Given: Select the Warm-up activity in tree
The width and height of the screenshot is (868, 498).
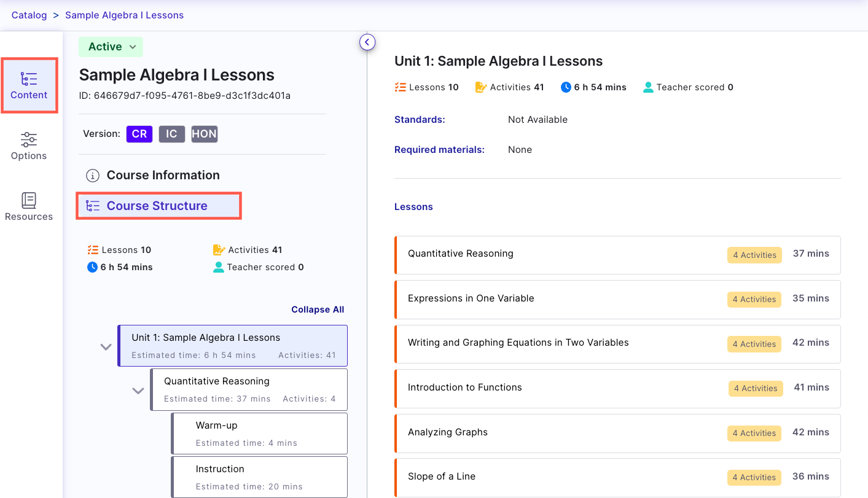Looking at the screenshot, I should [259, 433].
